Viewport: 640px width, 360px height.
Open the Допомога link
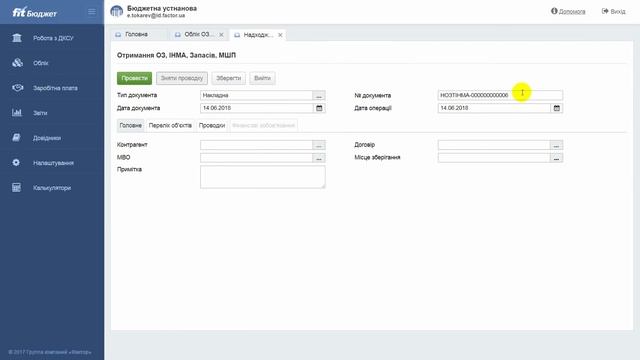coord(572,11)
